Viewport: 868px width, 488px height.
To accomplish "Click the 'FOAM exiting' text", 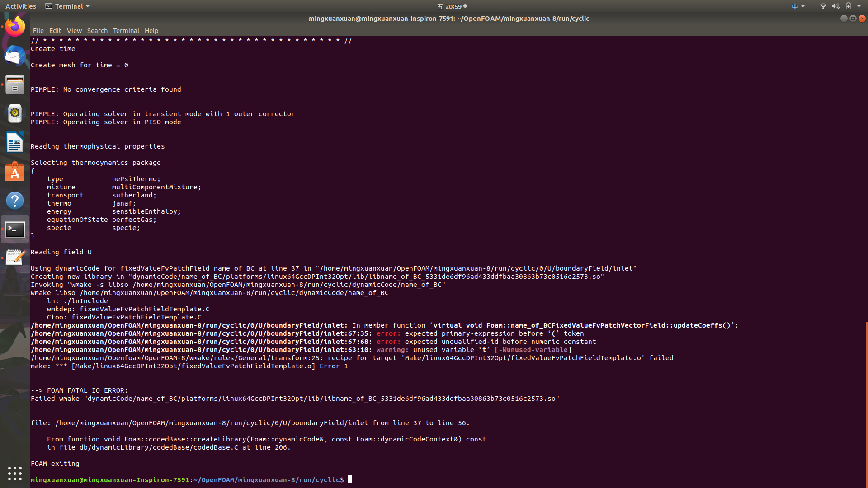I will point(55,464).
